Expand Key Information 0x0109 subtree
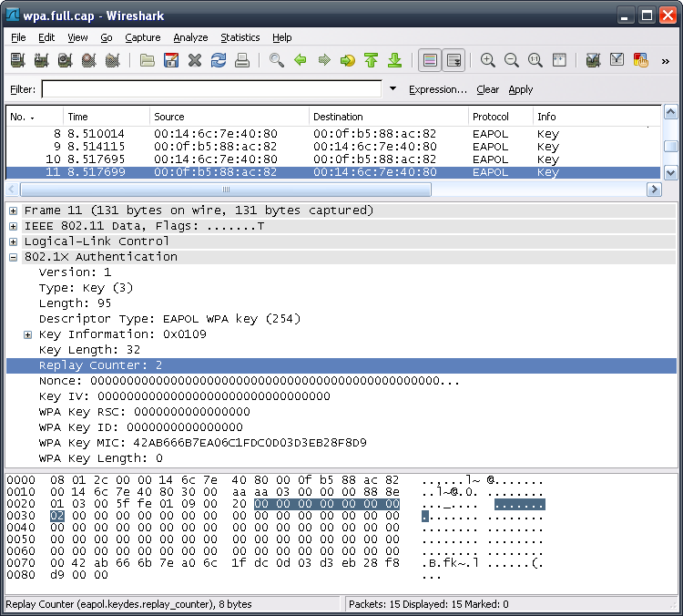The image size is (683, 616). (28, 334)
